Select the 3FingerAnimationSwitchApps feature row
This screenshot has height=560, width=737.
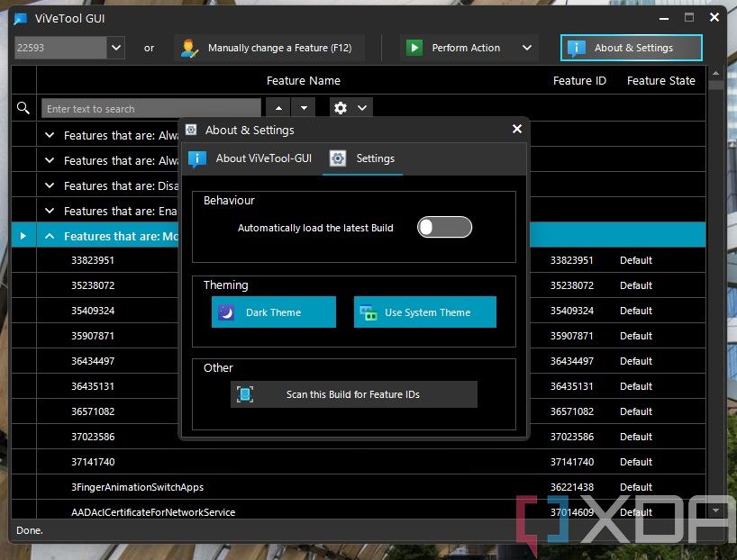(x=135, y=487)
